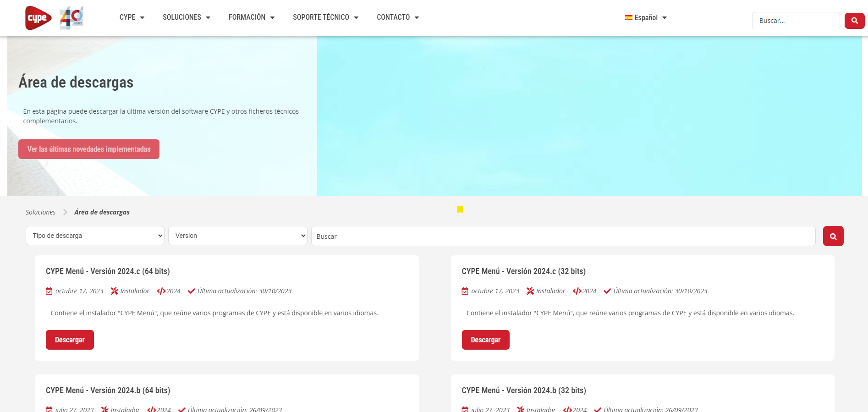Expand the Español language selector
Viewport: 868px width, 412px height.
pyautogui.click(x=646, y=18)
